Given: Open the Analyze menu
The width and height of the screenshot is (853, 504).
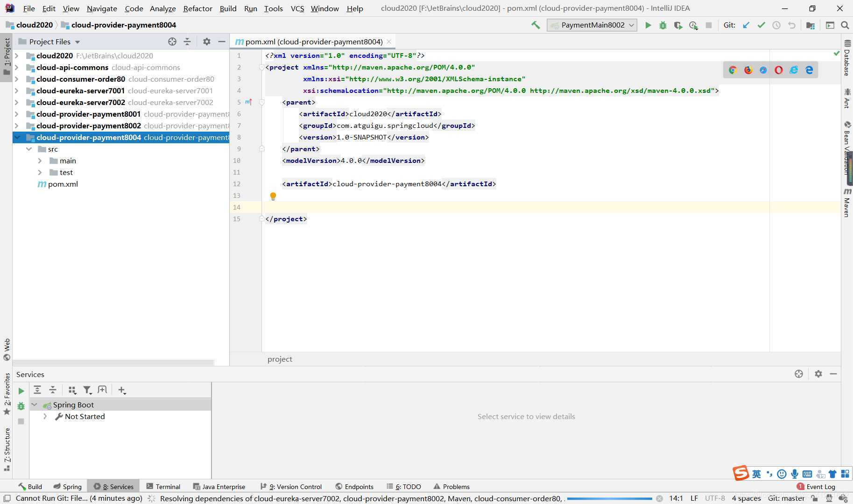Looking at the screenshot, I should 162,8.
